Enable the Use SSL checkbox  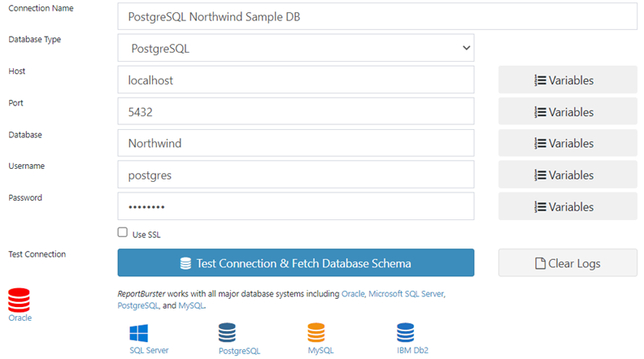tap(123, 232)
